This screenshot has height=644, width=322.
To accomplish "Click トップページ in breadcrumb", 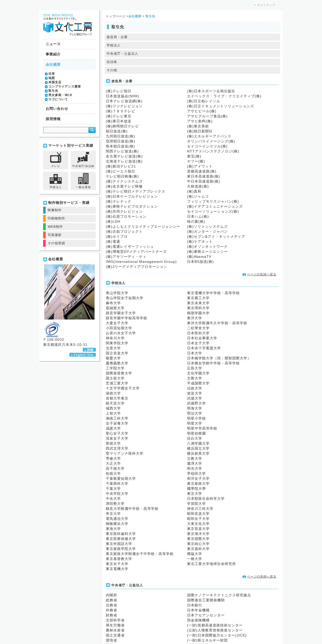I will coord(115,16).
